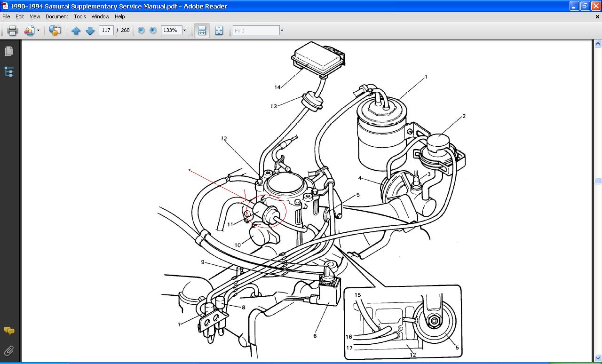Expand the 133% zoom level dropdown
Image resolution: width=602 pixels, height=364 pixels.
[184, 31]
